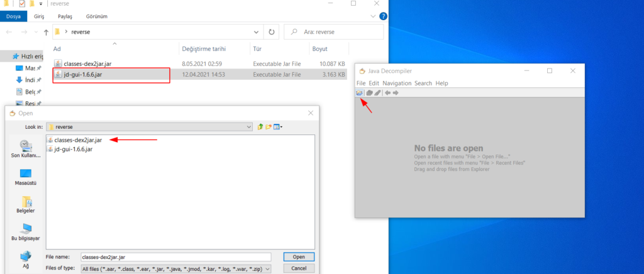This screenshot has height=274, width=644.
Task: Sort by Değiştirme tarihi column header
Action: pos(204,49)
